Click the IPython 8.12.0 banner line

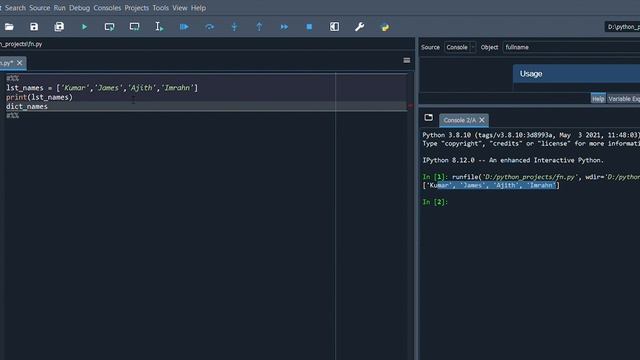513,160
